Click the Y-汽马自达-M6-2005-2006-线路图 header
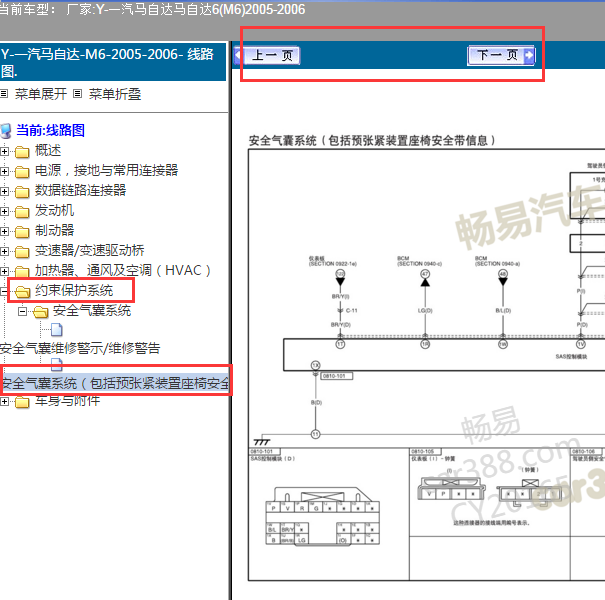 pos(112,62)
